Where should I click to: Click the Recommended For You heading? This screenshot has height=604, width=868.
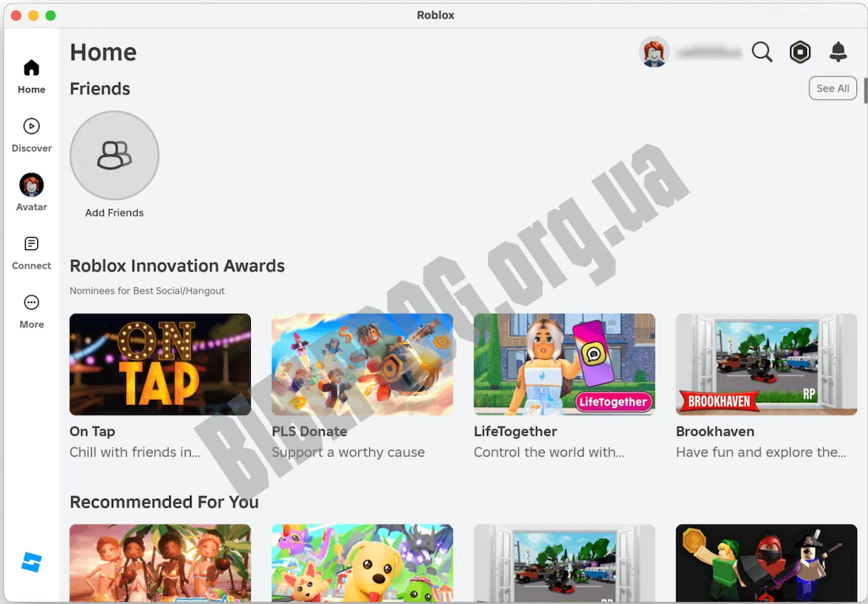pyautogui.click(x=164, y=502)
